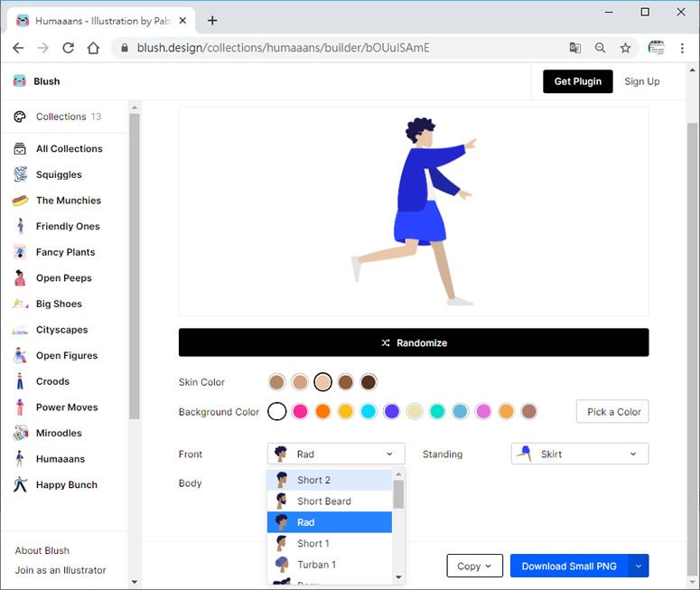700x590 pixels.
Task: Close the Humaaans browser tab
Action: pos(182,21)
